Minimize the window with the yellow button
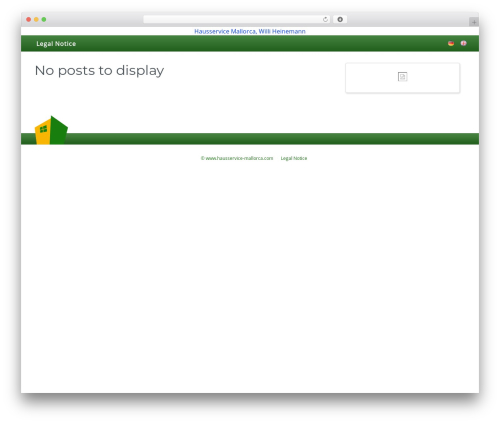The width and height of the screenshot is (500, 423). pos(36,19)
